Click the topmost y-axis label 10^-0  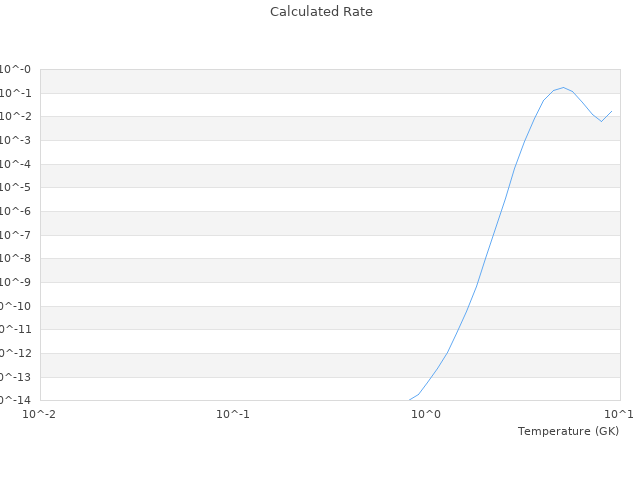tap(16, 69)
